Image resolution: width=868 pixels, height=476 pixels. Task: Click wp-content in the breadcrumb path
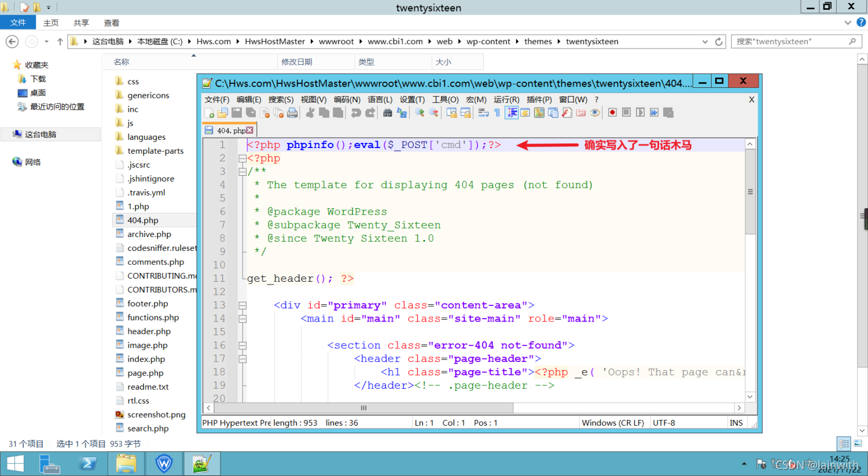[x=488, y=42]
